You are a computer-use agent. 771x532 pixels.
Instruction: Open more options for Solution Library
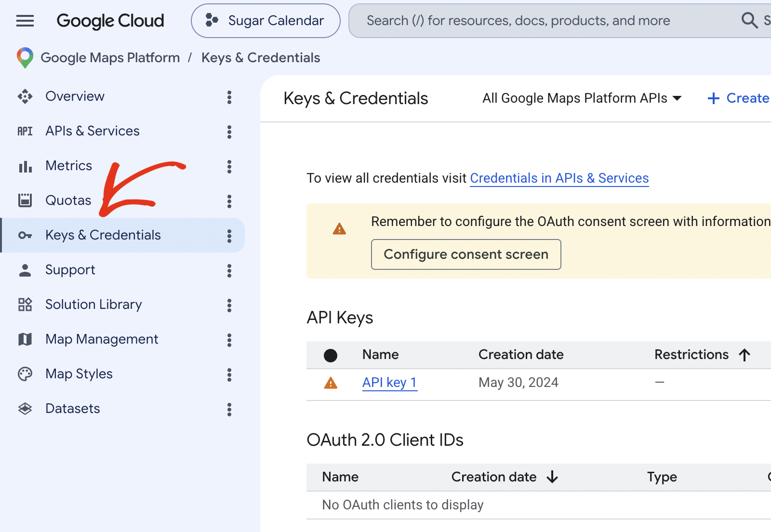pos(229,306)
